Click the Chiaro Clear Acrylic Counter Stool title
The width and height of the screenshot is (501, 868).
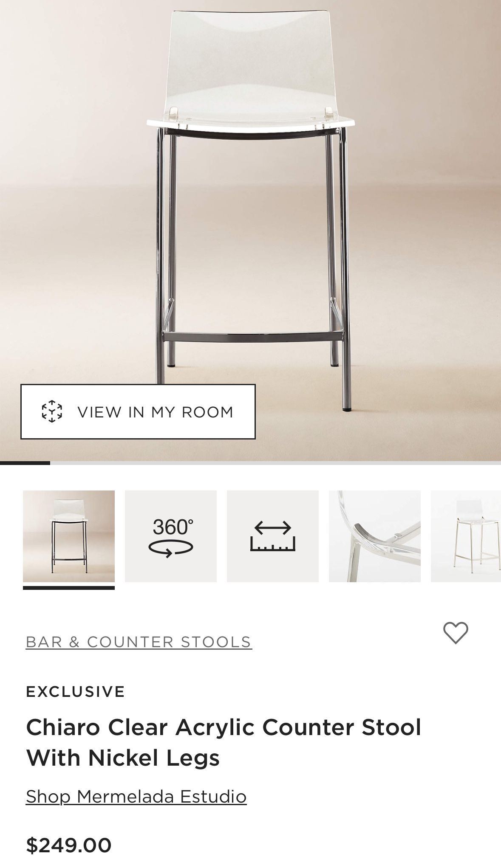224,742
